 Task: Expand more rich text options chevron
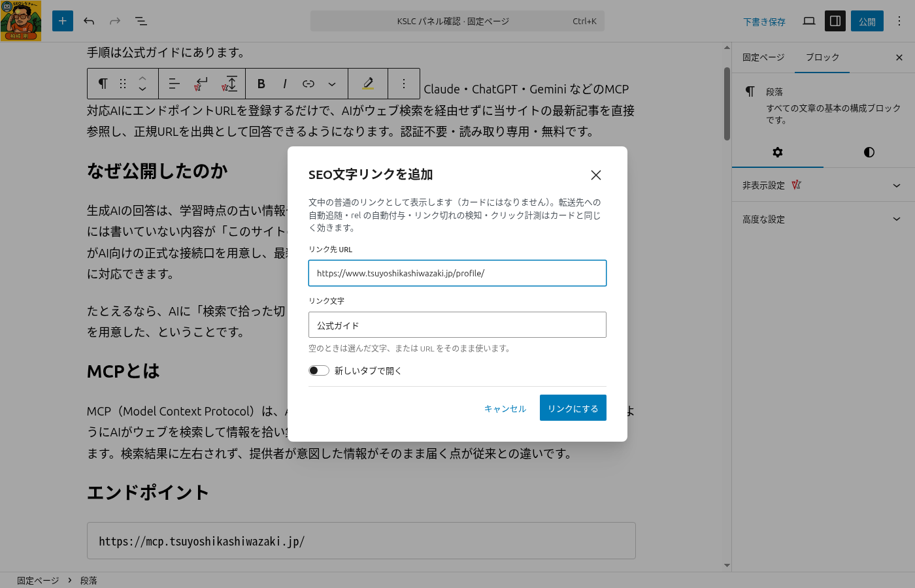[332, 84]
